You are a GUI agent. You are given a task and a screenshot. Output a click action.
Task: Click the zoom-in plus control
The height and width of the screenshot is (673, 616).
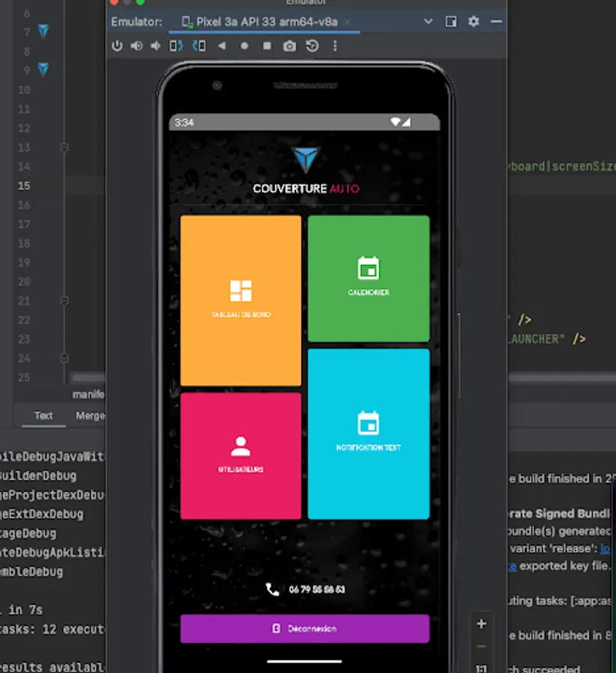point(481,623)
